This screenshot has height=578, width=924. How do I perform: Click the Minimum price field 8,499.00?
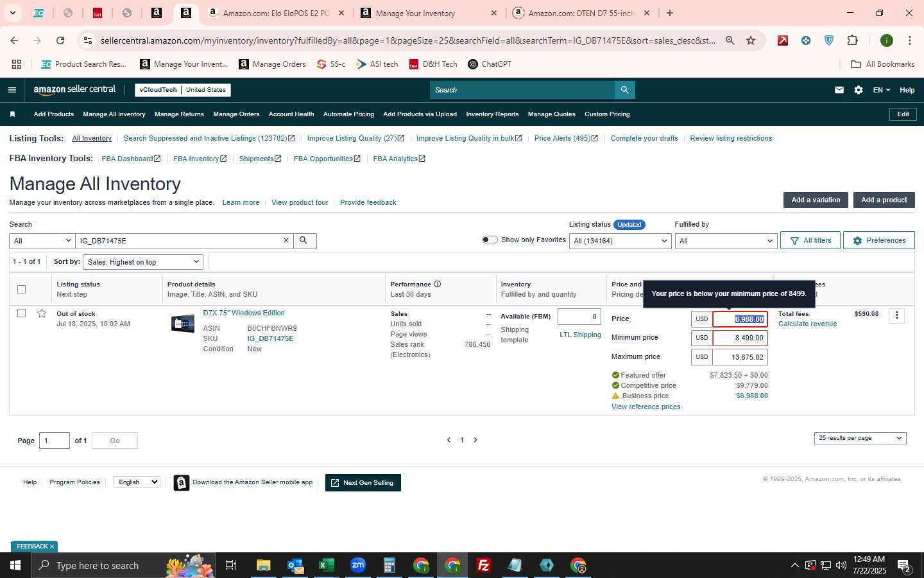(740, 338)
